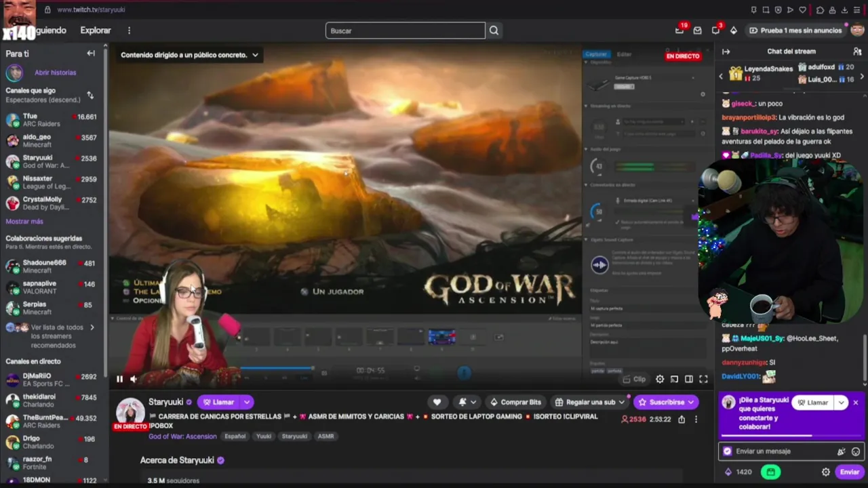Open the stream more options three dots
The width and height of the screenshot is (868, 488).
click(696, 420)
